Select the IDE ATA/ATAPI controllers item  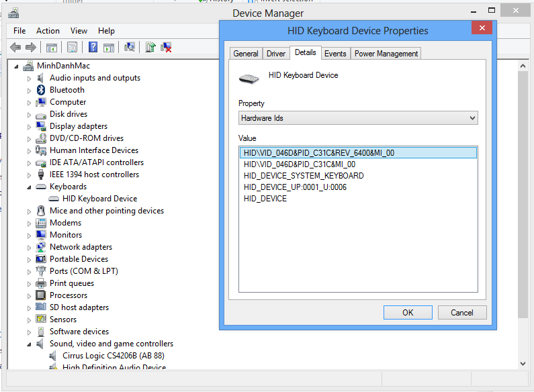point(97,162)
